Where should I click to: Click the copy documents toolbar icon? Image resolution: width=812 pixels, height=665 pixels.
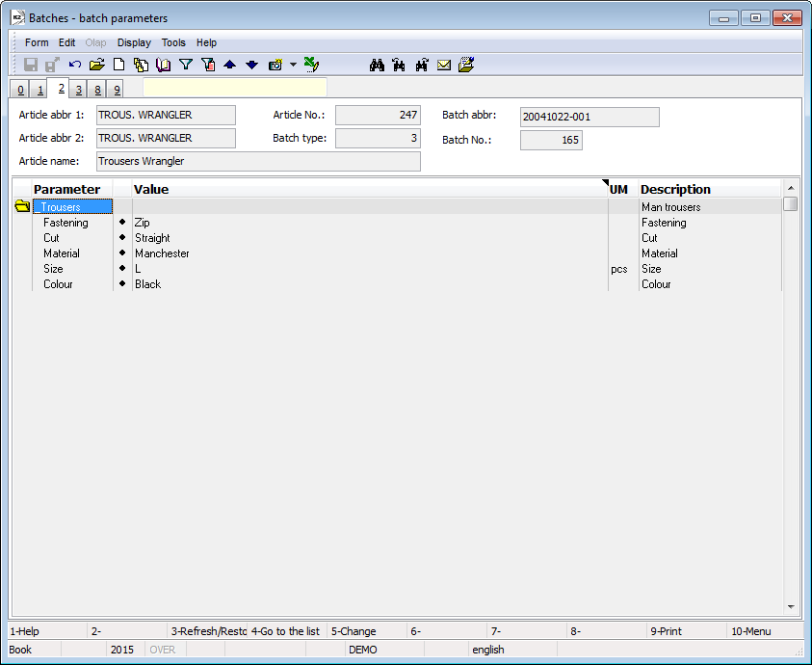(x=141, y=65)
